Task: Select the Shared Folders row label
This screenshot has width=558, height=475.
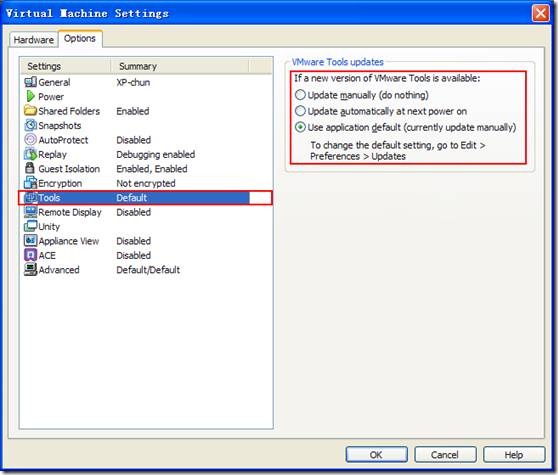Action: (x=69, y=111)
